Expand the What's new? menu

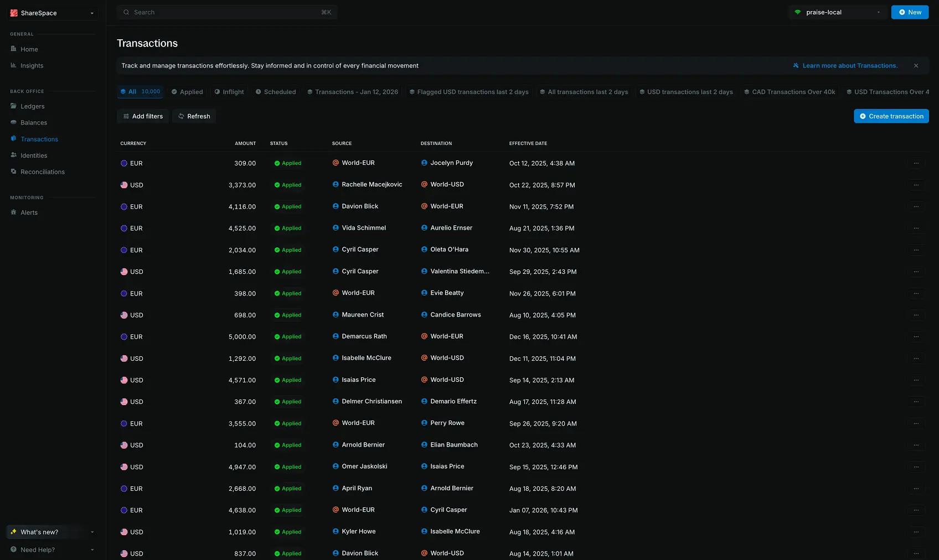click(52, 532)
